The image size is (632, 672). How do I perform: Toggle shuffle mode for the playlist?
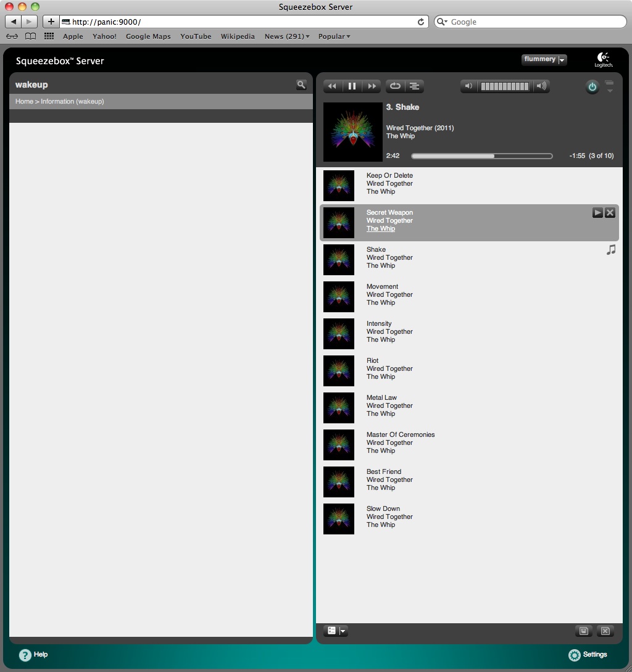(415, 86)
